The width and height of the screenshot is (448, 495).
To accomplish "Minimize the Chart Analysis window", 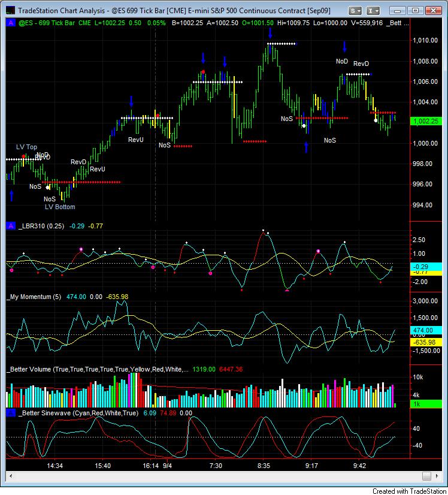I will click(397, 11).
